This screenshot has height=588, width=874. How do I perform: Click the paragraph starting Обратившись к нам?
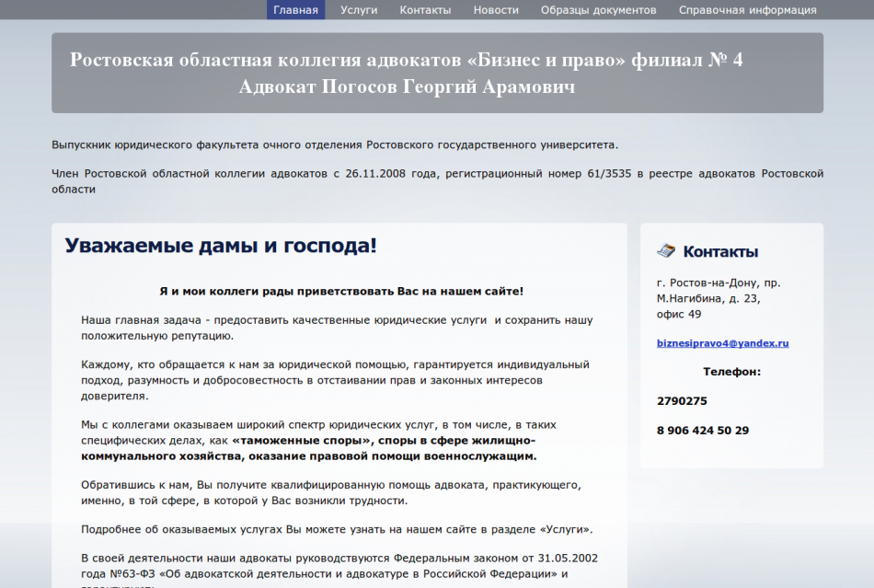click(331, 492)
